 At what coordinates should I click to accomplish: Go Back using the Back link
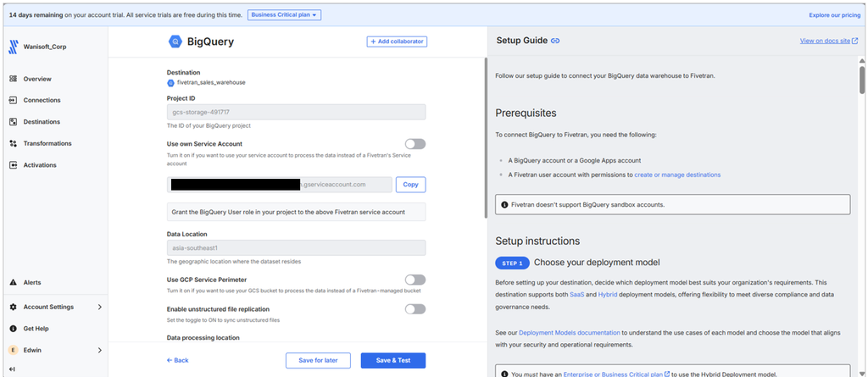point(178,360)
